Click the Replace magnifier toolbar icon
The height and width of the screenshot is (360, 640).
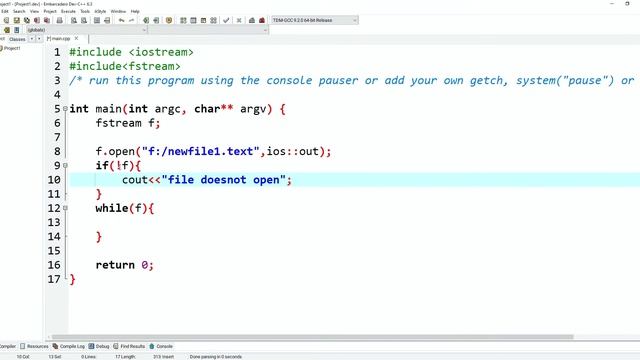(84, 20)
